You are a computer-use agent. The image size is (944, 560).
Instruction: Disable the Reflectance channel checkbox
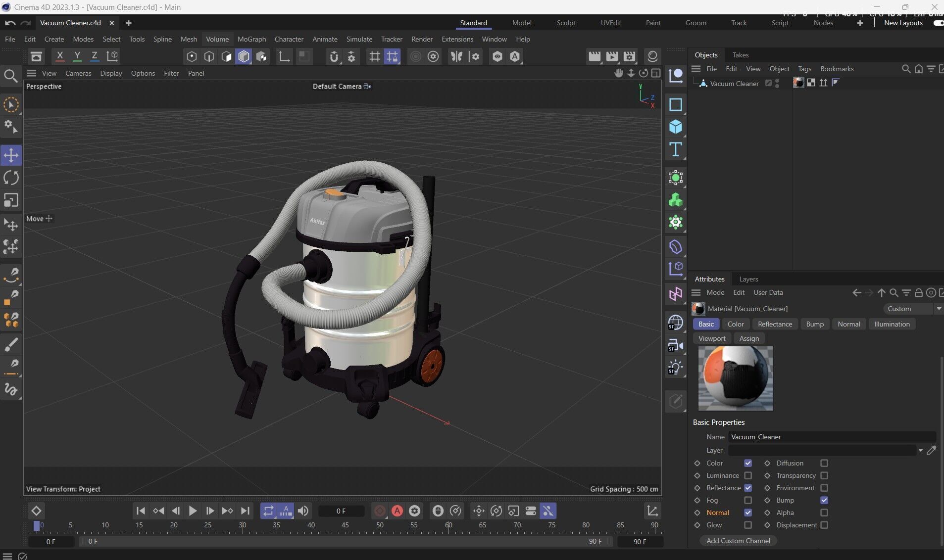(x=748, y=488)
